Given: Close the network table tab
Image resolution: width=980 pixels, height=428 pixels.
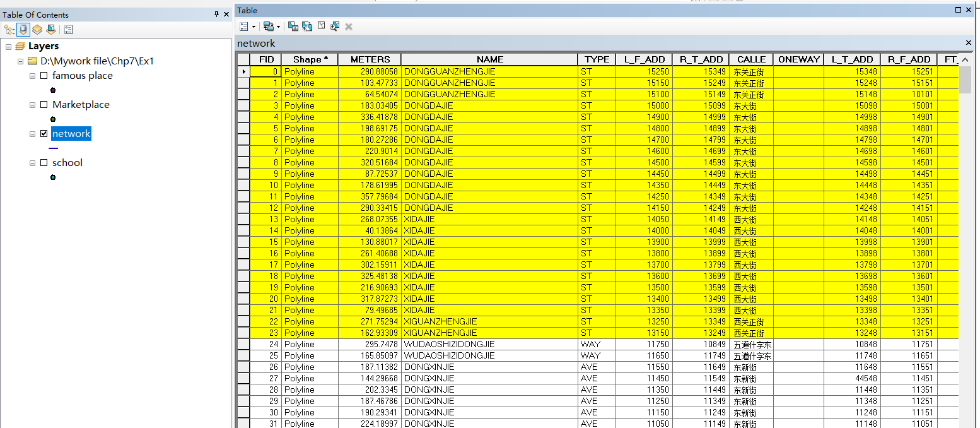Looking at the screenshot, I should coord(969,43).
